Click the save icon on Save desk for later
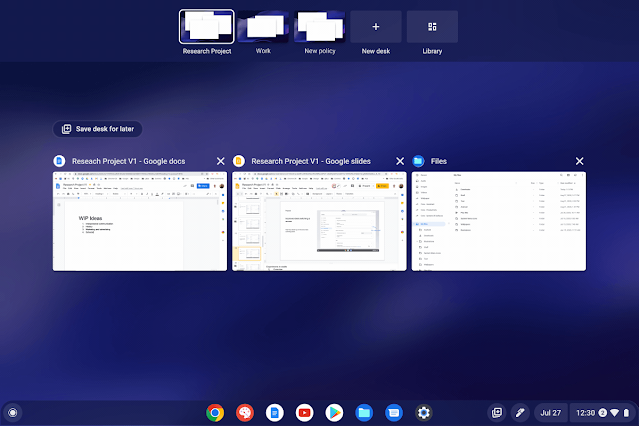This screenshot has height=426, width=639. [66, 129]
